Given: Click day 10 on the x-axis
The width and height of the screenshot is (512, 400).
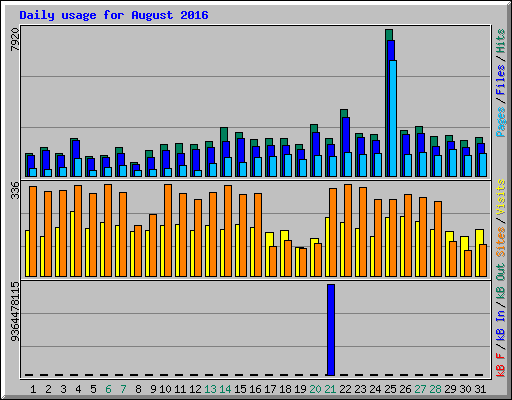Looking at the screenshot, I should pyautogui.click(x=165, y=389).
